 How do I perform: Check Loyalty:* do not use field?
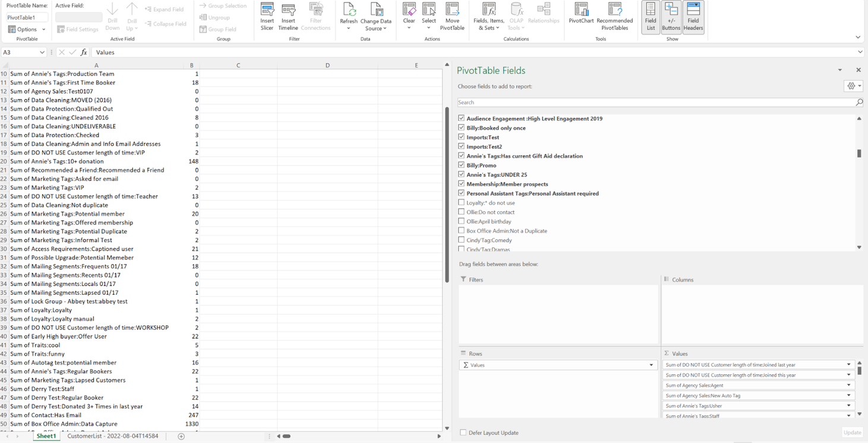461,202
